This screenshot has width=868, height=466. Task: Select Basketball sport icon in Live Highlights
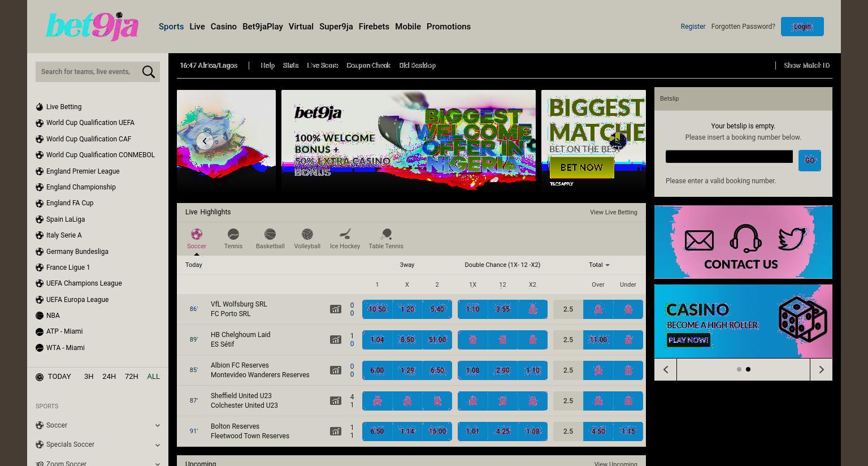click(x=270, y=234)
